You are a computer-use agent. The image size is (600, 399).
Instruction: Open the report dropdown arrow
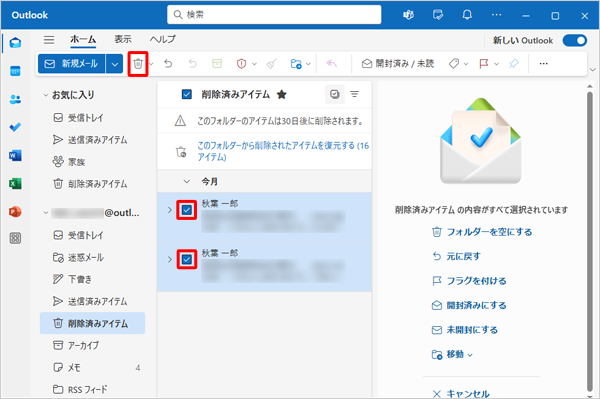tap(254, 64)
